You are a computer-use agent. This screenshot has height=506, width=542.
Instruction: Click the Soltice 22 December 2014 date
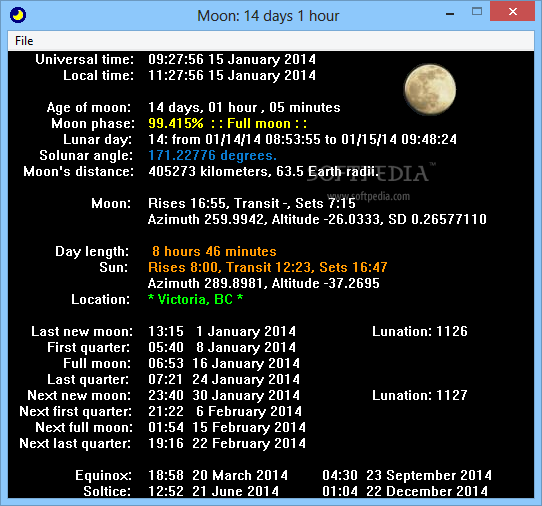[405, 491]
